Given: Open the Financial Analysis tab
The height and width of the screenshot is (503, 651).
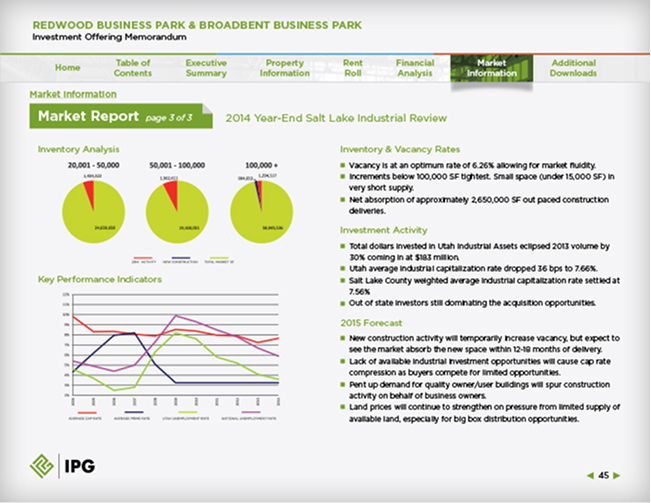Looking at the screenshot, I should coord(415,68).
